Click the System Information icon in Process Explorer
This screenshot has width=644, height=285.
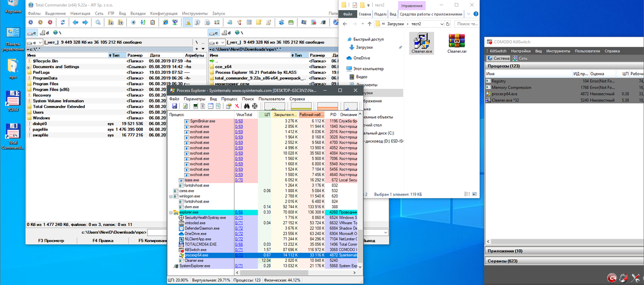coord(196,106)
